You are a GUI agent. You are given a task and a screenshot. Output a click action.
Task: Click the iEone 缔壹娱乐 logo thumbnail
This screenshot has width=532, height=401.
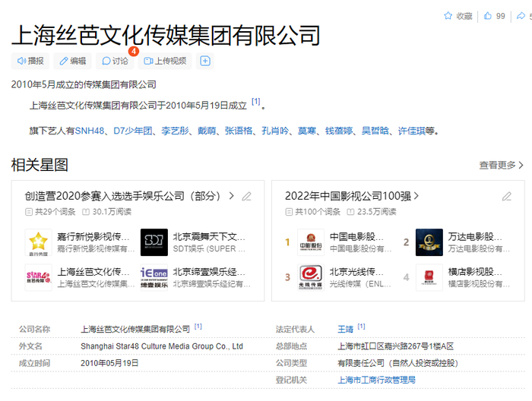[154, 278]
